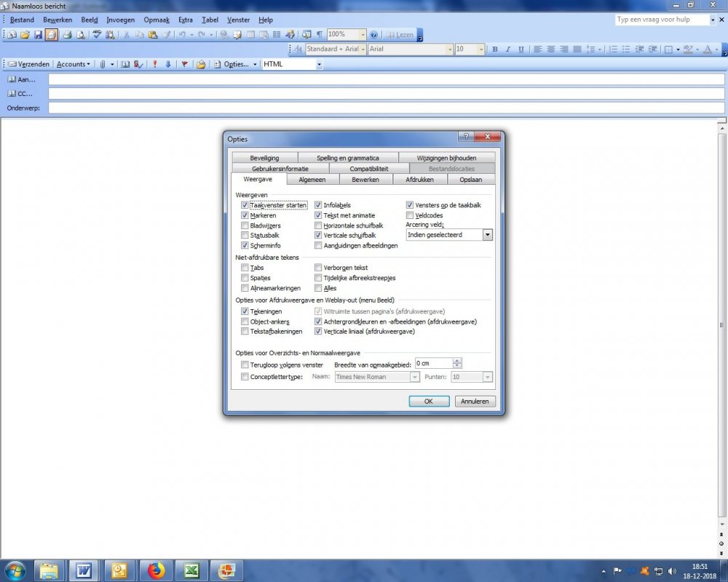This screenshot has width=728, height=582.
Task: Open the Beveiliging tab
Action: tap(264, 158)
